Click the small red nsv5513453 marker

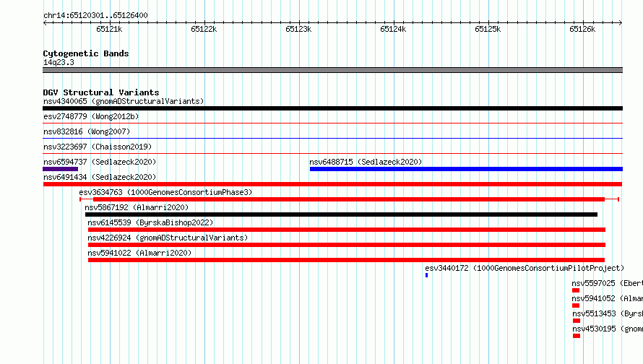pyautogui.click(x=577, y=321)
